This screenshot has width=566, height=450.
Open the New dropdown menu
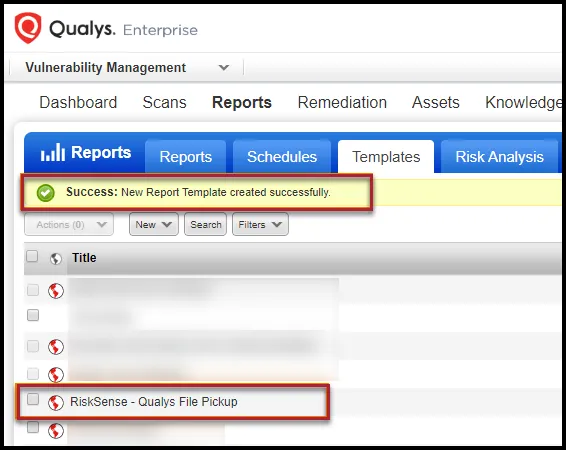pos(154,224)
